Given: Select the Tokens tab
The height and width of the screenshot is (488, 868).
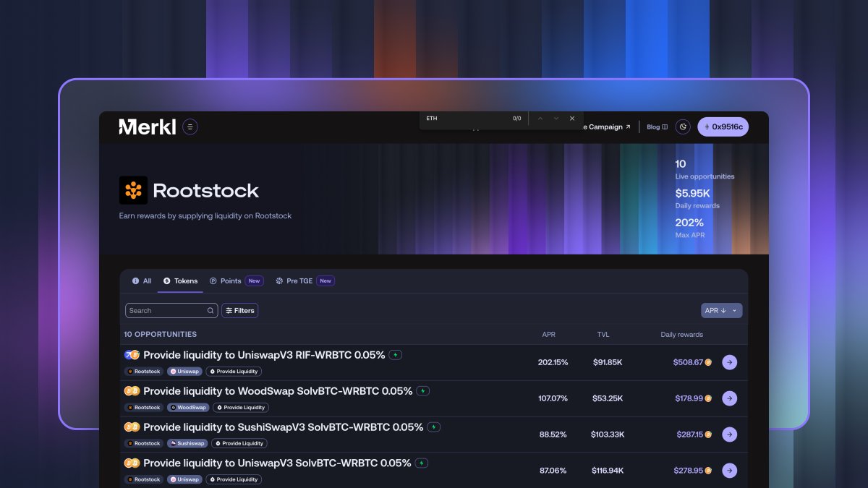Looking at the screenshot, I should point(180,281).
